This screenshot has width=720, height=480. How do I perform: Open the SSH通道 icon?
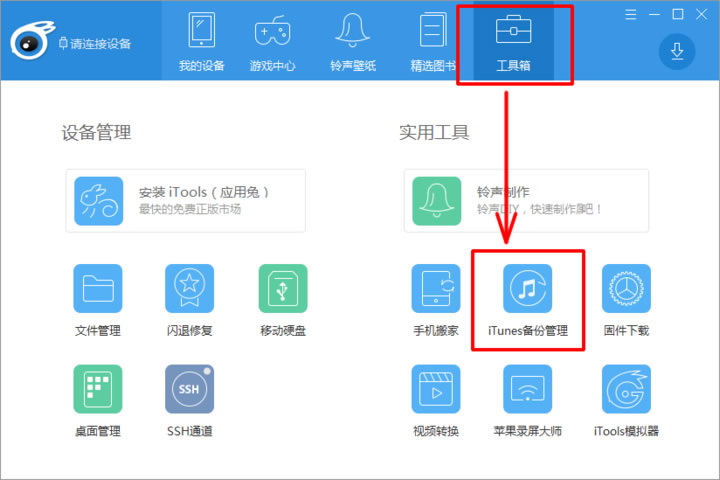point(190,389)
